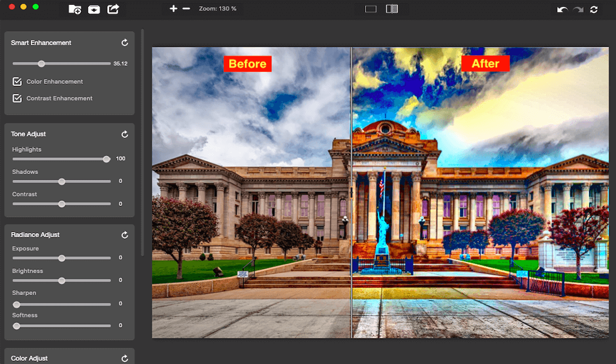Undo the last adjustment
This screenshot has width=616, height=364.
(x=562, y=10)
